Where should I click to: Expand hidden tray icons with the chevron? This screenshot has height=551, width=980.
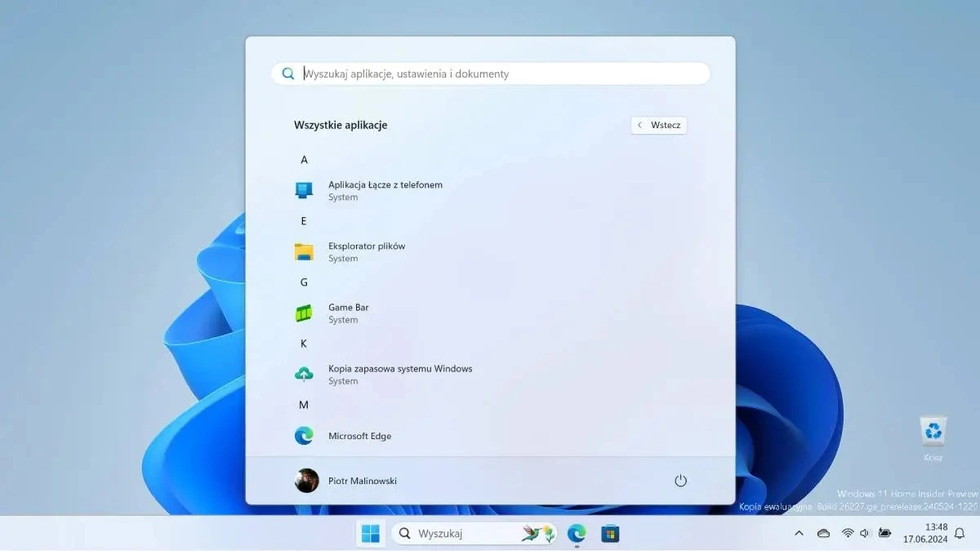point(798,533)
